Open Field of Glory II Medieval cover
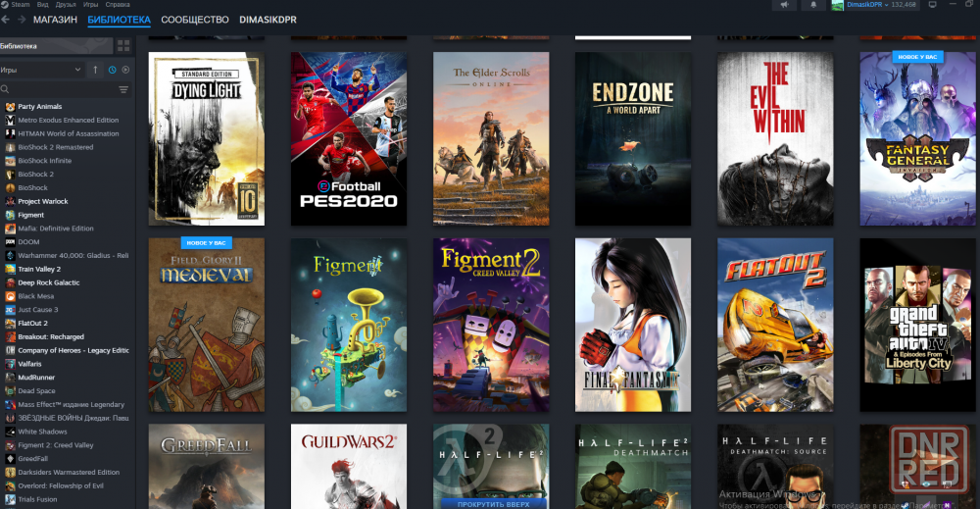The width and height of the screenshot is (980, 509). (206, 325)
